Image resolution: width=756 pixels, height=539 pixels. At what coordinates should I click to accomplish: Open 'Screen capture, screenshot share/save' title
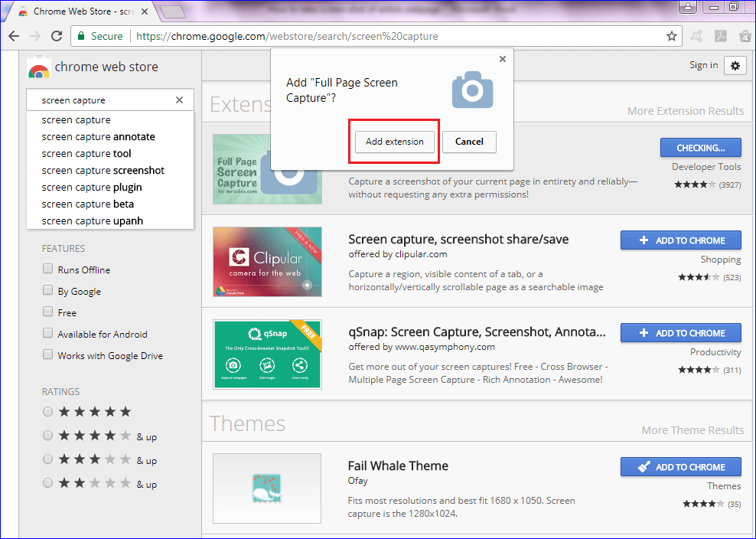[458, 240]
